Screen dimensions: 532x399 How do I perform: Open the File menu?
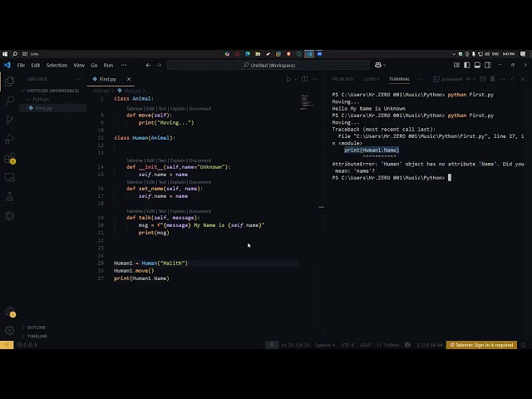[x=21, y=65]
